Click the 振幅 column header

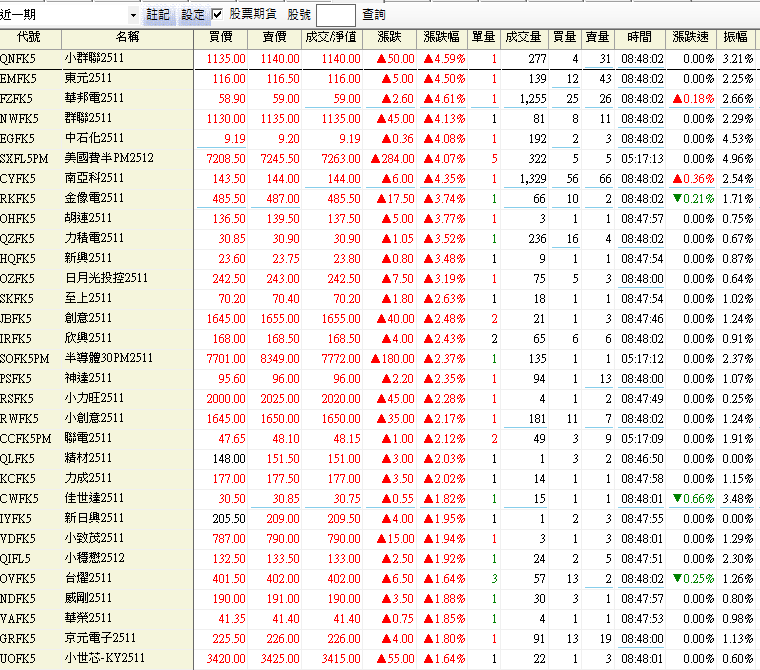737,37
